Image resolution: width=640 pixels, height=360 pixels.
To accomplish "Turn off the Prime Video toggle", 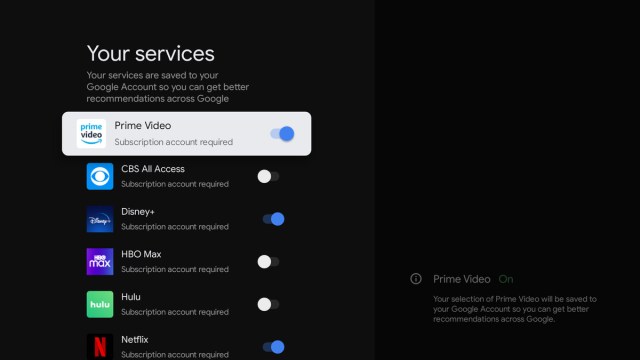I will click(x=282, y=133).
